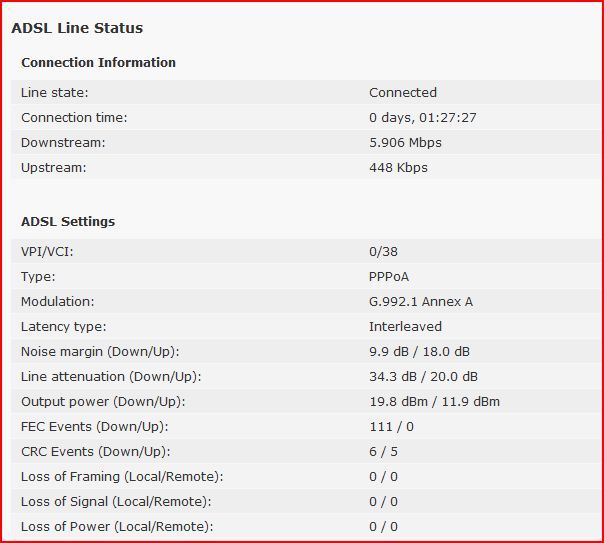Select the Connection Information section title
Image resolution: width=604 pixels, height=543 pixels.
99,62
